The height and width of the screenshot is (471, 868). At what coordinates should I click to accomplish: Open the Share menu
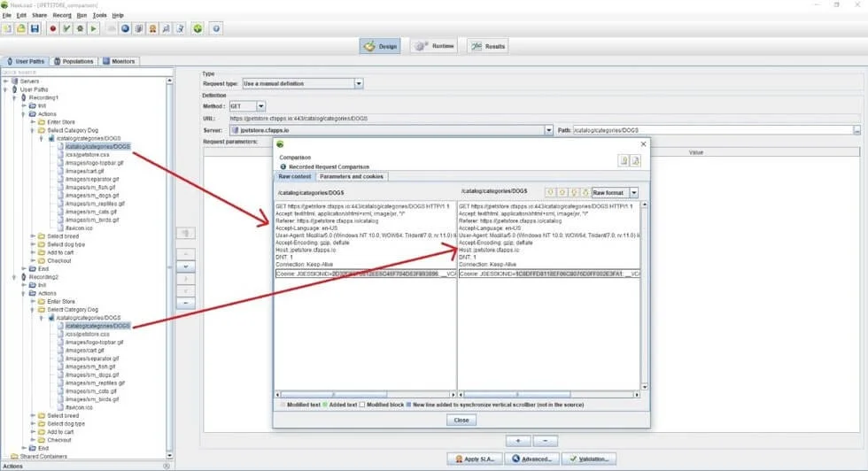tap(39, 16)
